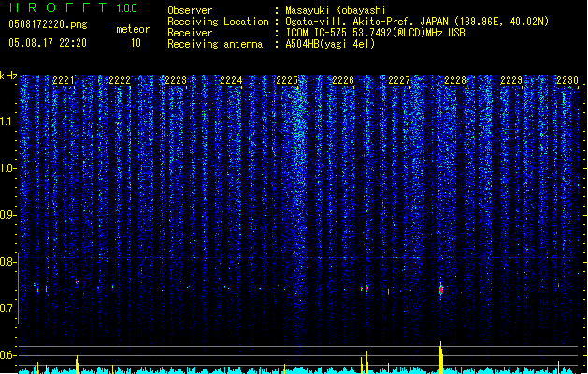Click the 0.8 kHz axis label
The image size is (588, 374).
pos(7,262)
